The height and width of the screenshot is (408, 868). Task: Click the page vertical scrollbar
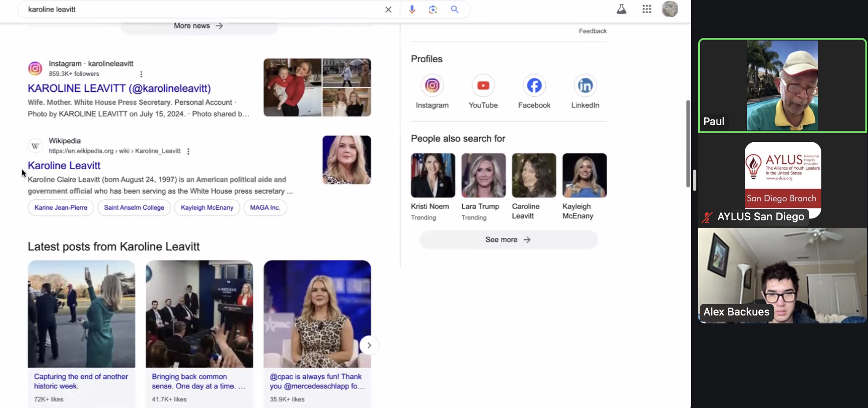point(688,143)
